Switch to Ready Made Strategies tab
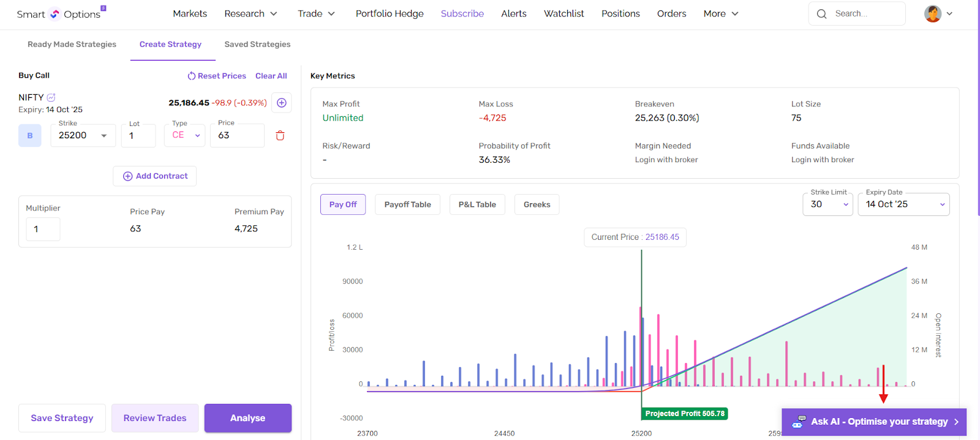The image size is (980, 440). [72, 44]
